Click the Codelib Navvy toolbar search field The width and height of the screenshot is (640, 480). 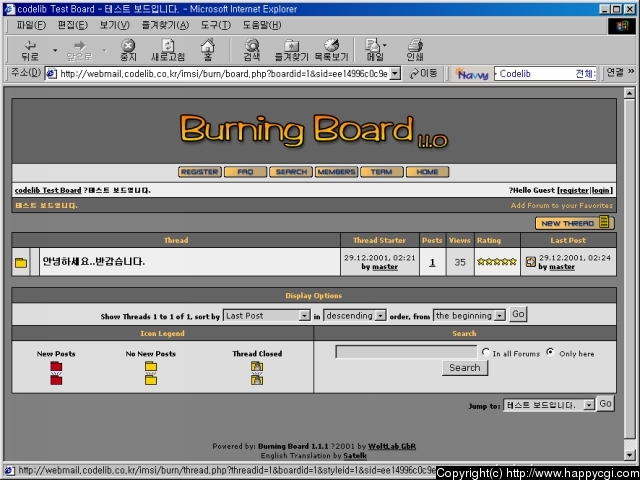(x=545, y=74)
